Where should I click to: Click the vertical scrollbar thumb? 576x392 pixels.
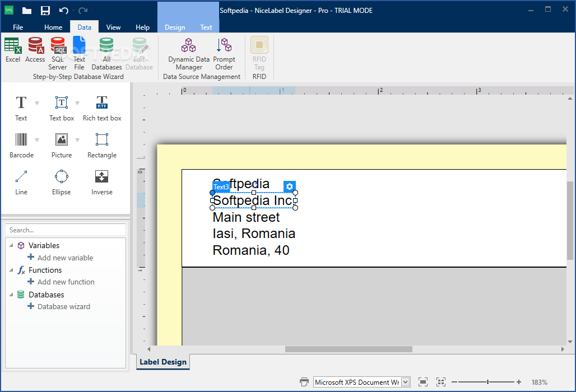(570, 220)
